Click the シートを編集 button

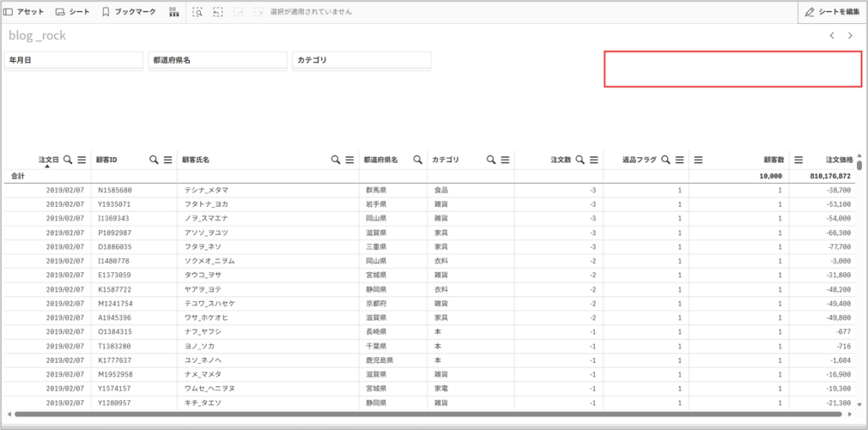pyautogui.click(x=832, y=13)
